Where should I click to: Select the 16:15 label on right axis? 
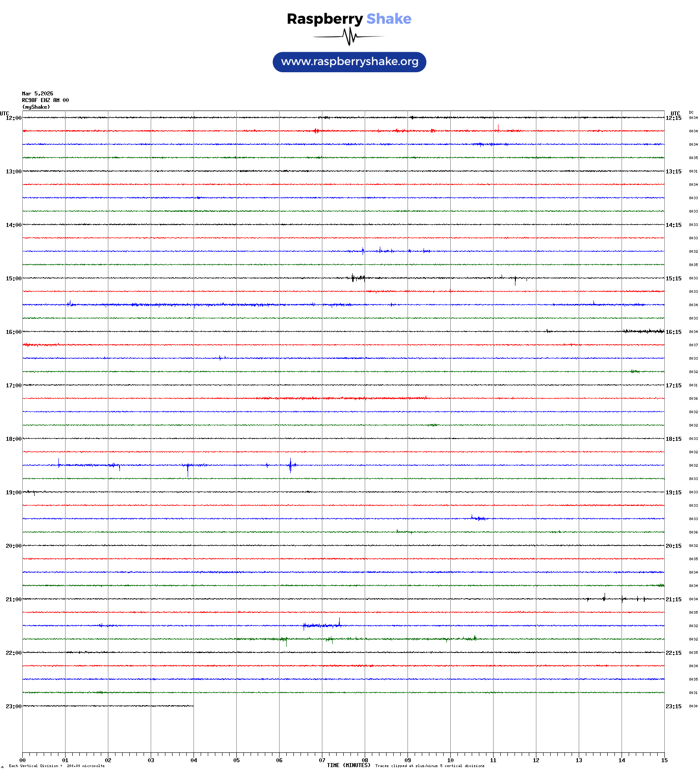click(673, 332)
